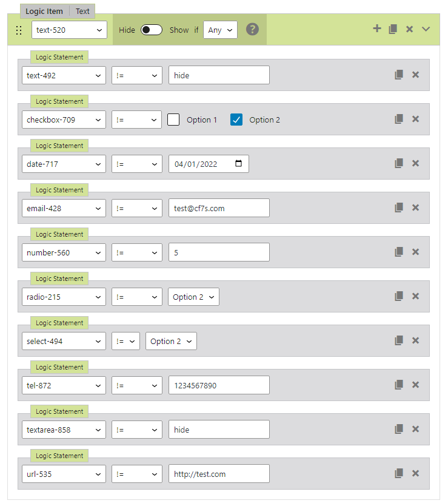448x503 pixels.
Task: Switch to the Text tab
Action: pyautogui.click(x=82, y=11)
